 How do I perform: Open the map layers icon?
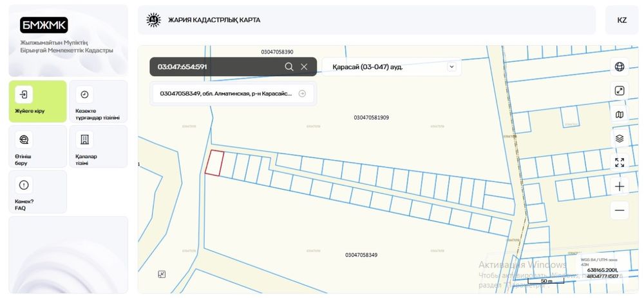[x=620, y=138]
